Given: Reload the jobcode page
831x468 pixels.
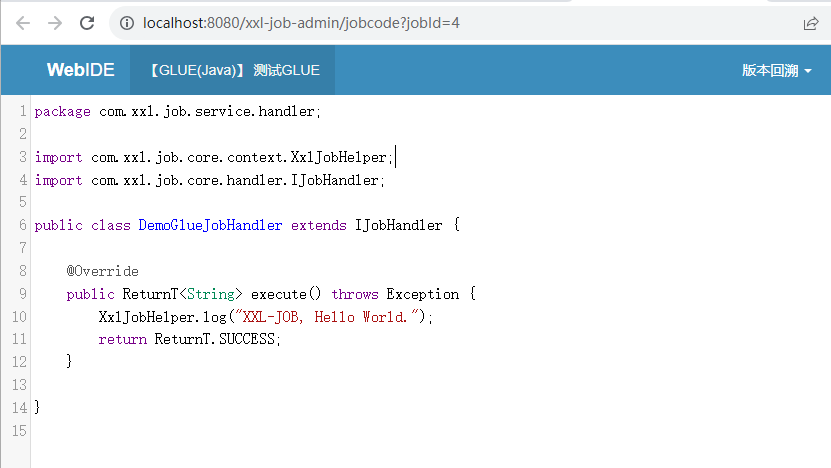Looking at the screenshot, I should tap(87, 23).
